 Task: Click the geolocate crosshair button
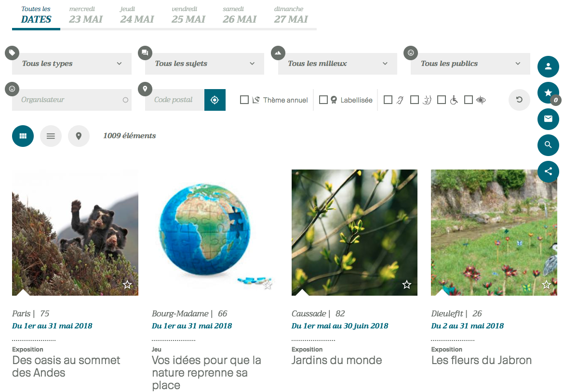[x=215, y=100]
